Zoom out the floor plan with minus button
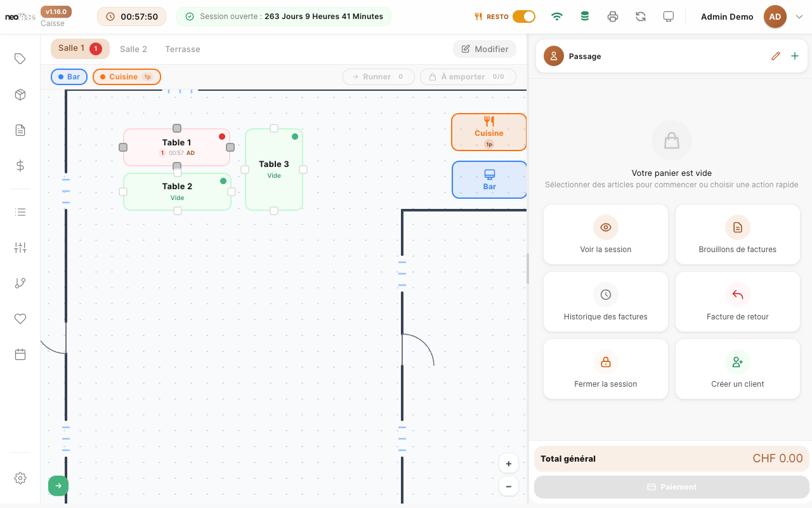812x508 pixels. pos(509,486)
